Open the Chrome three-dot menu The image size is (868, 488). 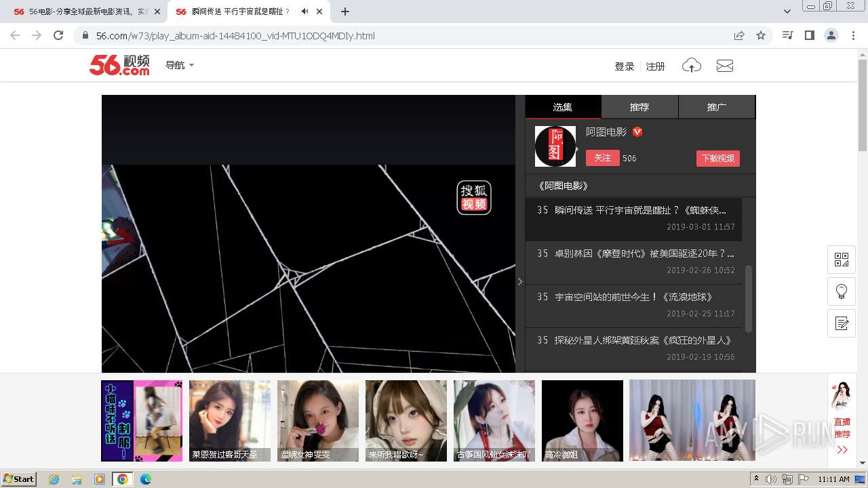point(853,35)
